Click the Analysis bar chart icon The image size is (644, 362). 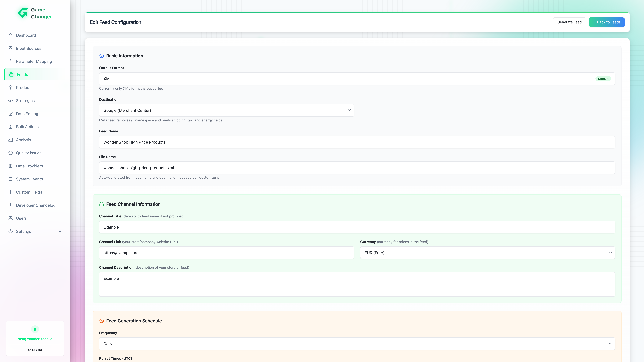10,140
